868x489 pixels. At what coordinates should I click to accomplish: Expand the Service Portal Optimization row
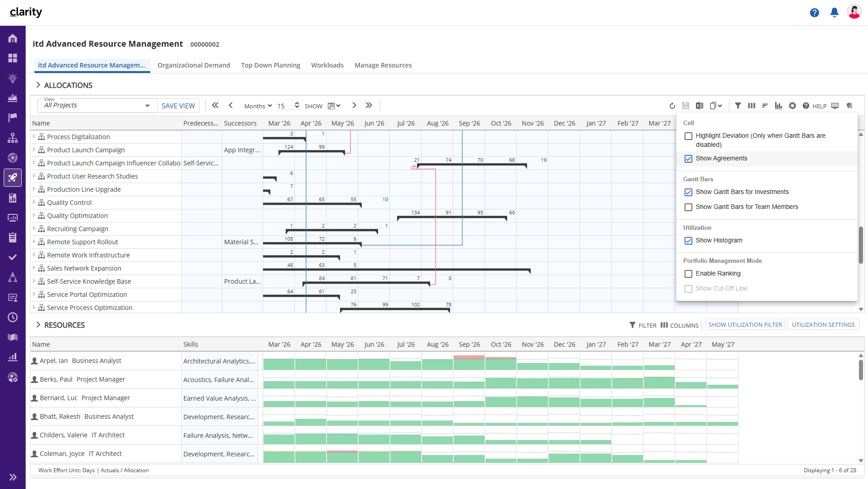[x=34, y=294]
